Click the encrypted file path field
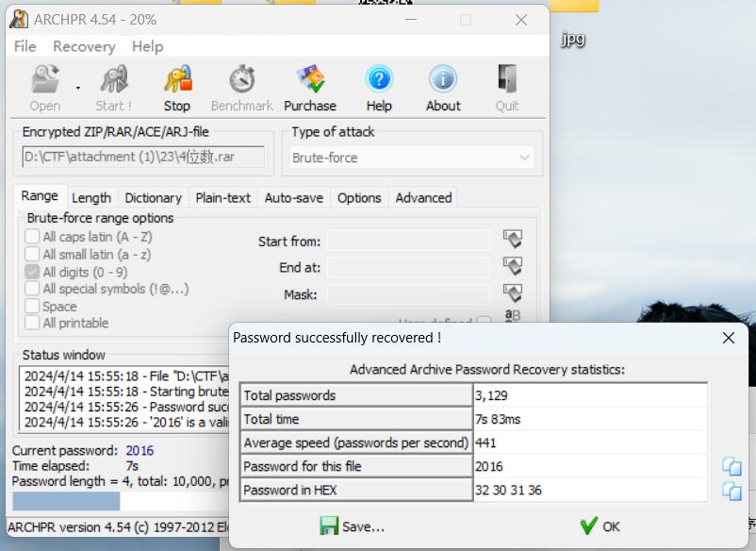 143,157
